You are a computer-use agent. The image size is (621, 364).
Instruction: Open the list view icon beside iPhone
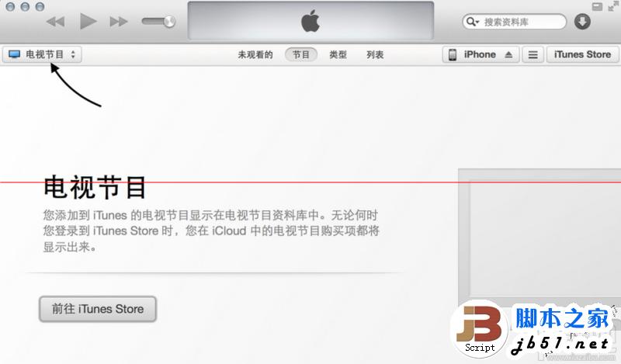click(x=533, y=54)
